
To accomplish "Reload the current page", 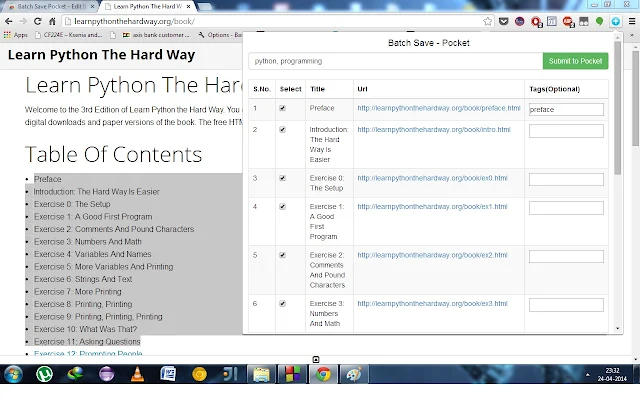I will [38, 21].
